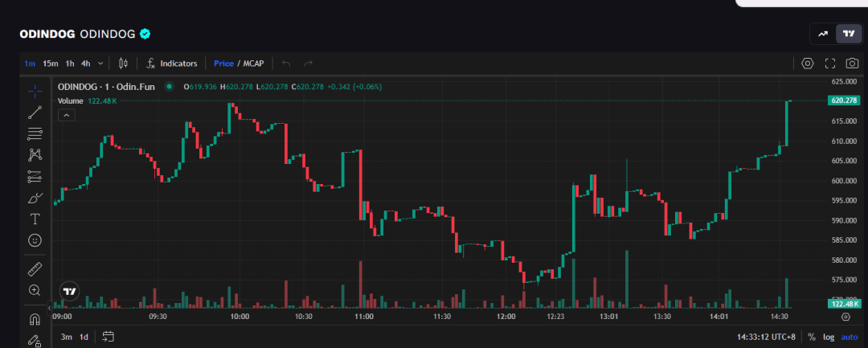Screen dimensions: 868x348
Task: Click the 14:30 time axis label
Action: point(779,317)
